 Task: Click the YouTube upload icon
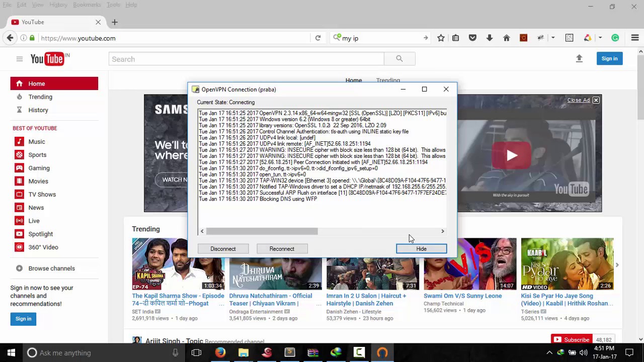[x=579, y=59]
